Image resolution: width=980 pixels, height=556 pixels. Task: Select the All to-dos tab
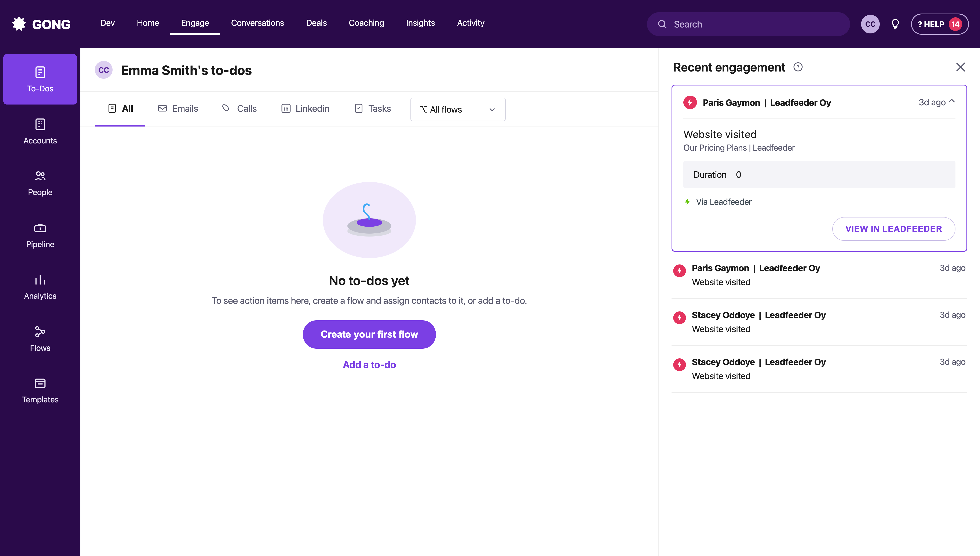click(120, 109)
